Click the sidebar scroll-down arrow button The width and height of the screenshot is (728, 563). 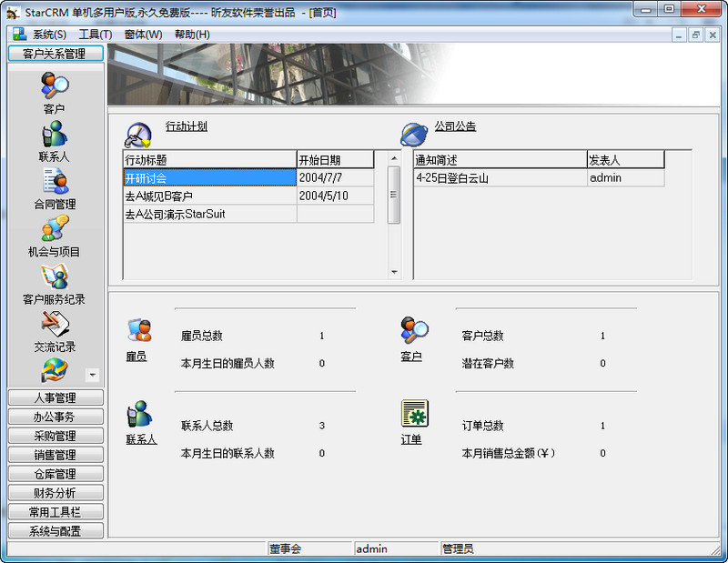(x=93, y=375)
